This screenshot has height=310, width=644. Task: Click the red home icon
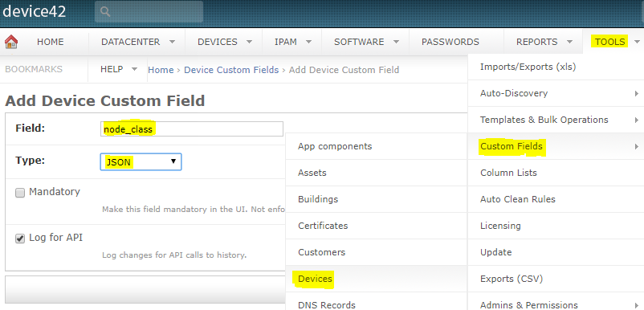tap(11, 42)
